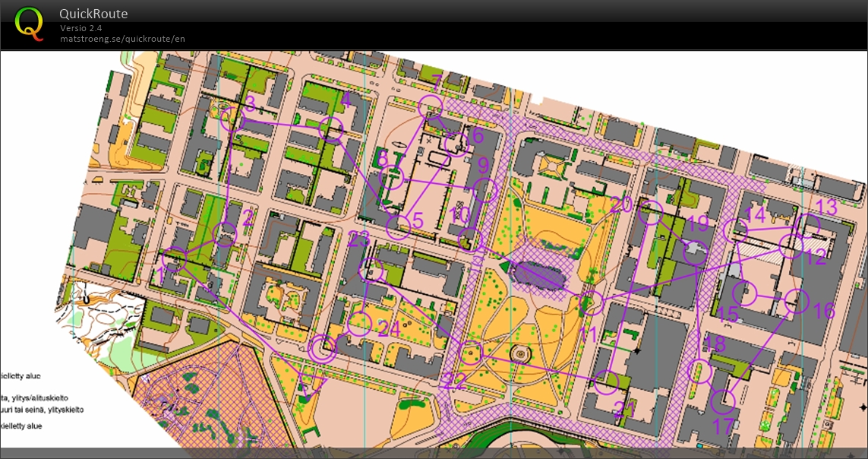Pick control circle 4 on the map
The image size is (868, 459).
click(x=331, y=129)
